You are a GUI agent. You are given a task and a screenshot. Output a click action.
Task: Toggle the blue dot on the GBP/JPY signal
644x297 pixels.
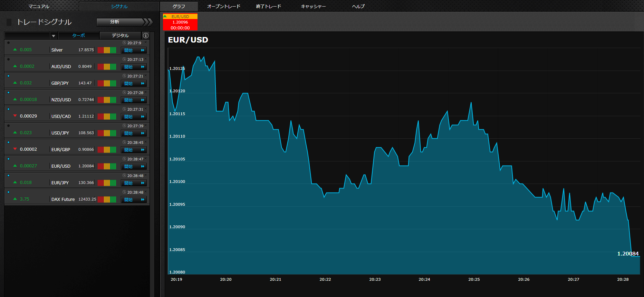coord(8,76)
